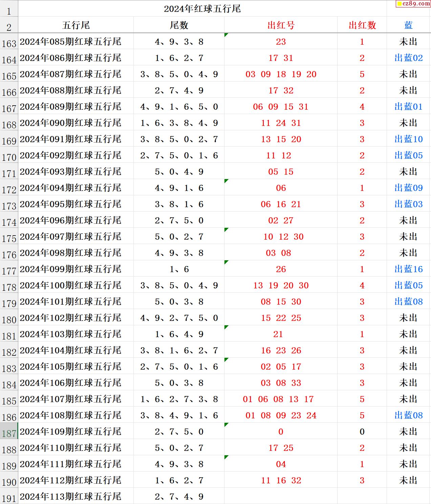Select 尾数 cell for 2024年107期
The image size is (431, 504).
(179, 399)
